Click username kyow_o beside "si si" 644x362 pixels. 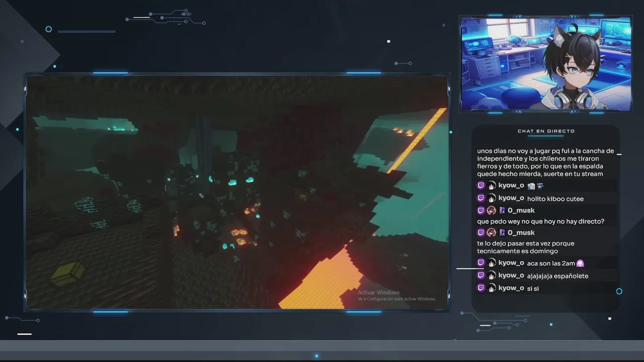click(511, 288)
